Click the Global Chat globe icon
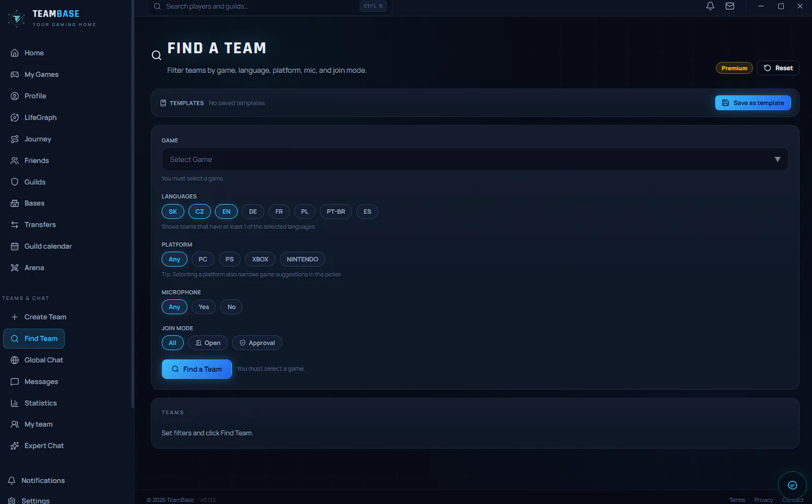812x504 pixels. 15,360
